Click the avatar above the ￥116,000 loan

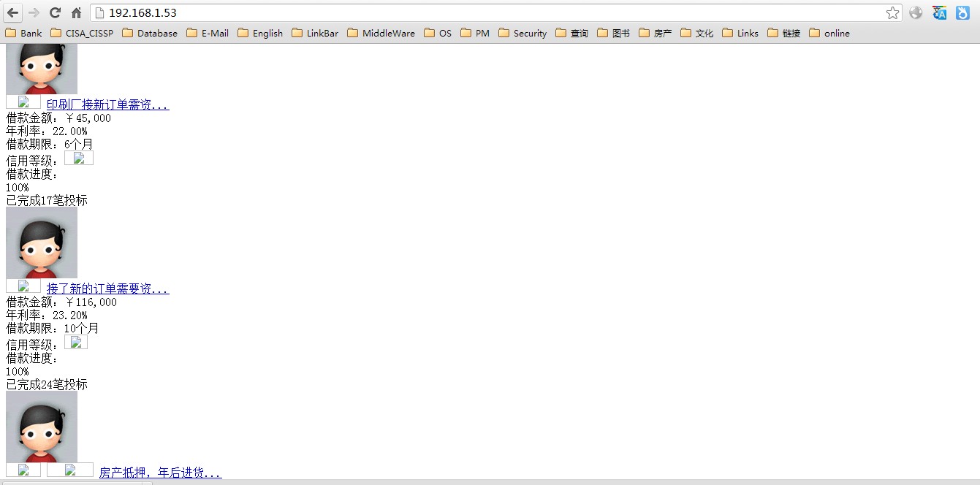42,242
